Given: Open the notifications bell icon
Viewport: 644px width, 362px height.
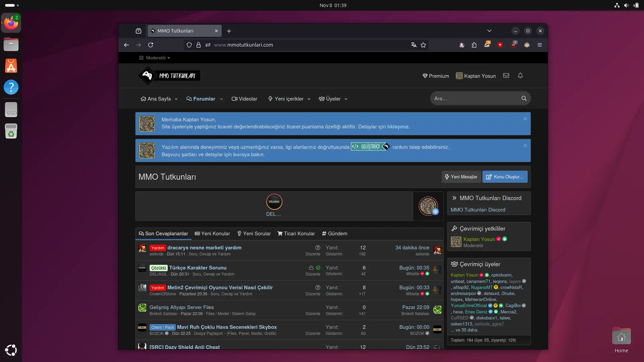Looking at the screenshot, I should pos(520,75).
